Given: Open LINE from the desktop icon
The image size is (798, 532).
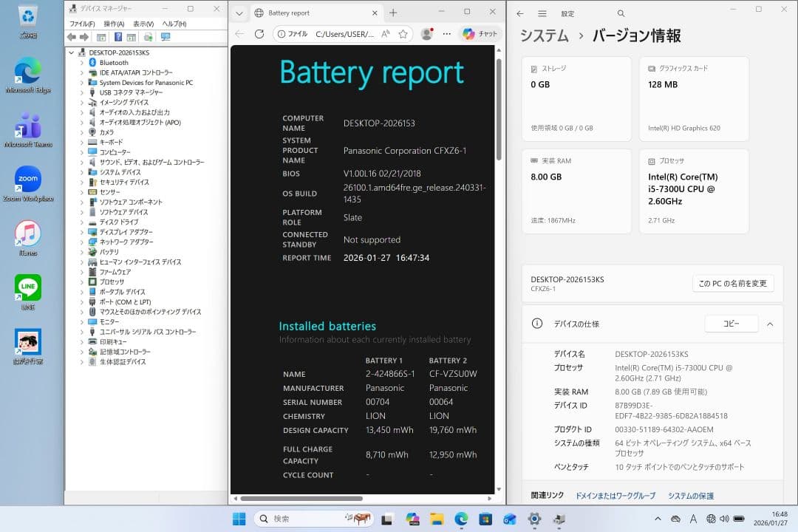Looking at the screenshot, I should pyautogui.click(x=27, y=288).
